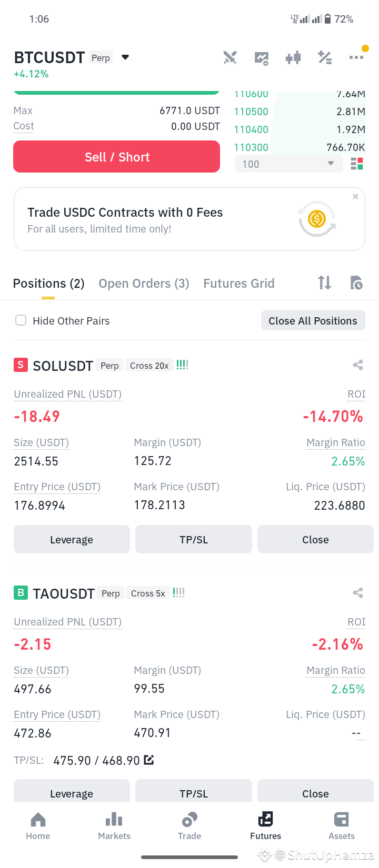Edit TAOUSDT TP/SL pencil icon
Image resolution: width=379 pixels, height=868 pixels.
coord(149,760)
